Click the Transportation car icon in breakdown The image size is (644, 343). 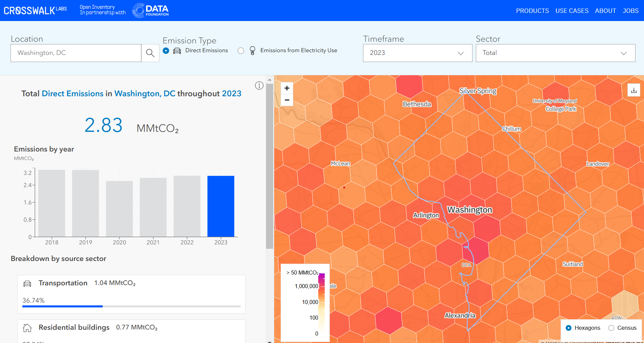(27, 283)
